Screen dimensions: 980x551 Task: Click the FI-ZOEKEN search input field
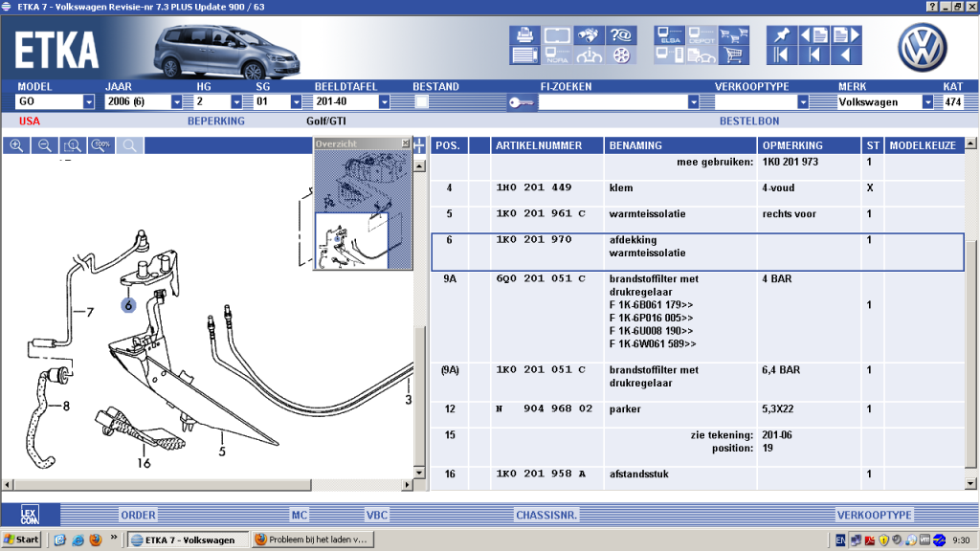pos(612,101)
